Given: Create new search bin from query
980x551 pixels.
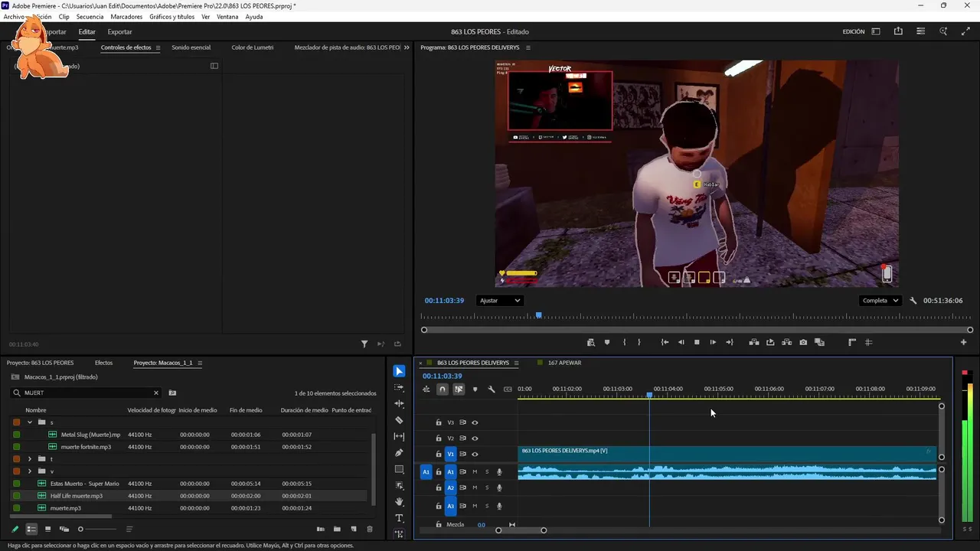Looking at the screenshot, I should [172, 393].
